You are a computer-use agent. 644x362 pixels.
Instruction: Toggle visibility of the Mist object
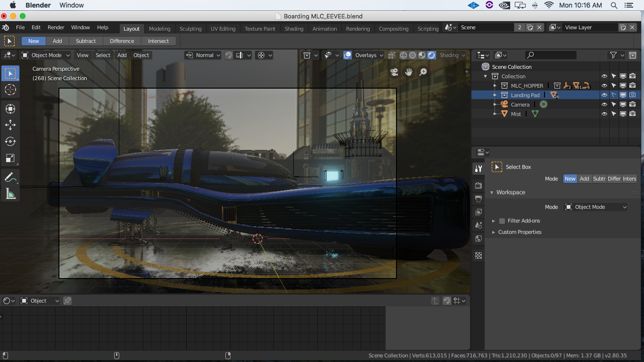[604, 114]
